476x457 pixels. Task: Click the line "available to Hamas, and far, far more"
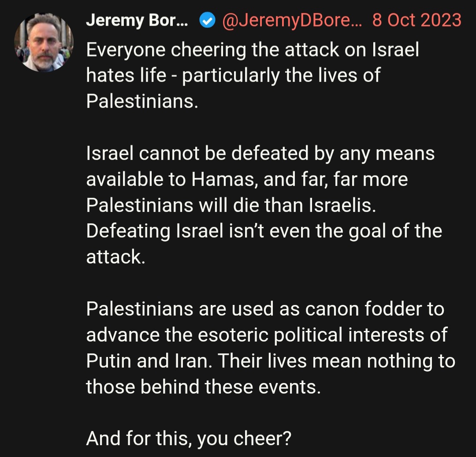(247, 179)
